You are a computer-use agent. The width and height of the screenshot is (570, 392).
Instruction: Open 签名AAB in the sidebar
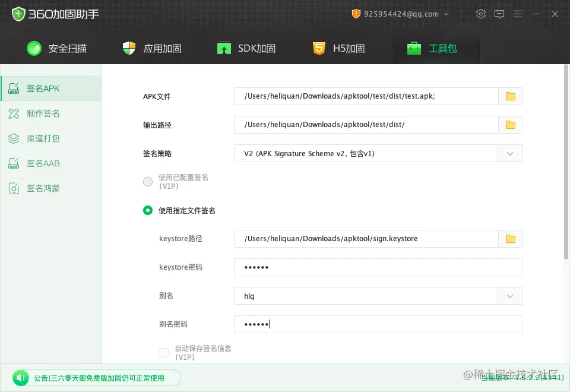51,163
